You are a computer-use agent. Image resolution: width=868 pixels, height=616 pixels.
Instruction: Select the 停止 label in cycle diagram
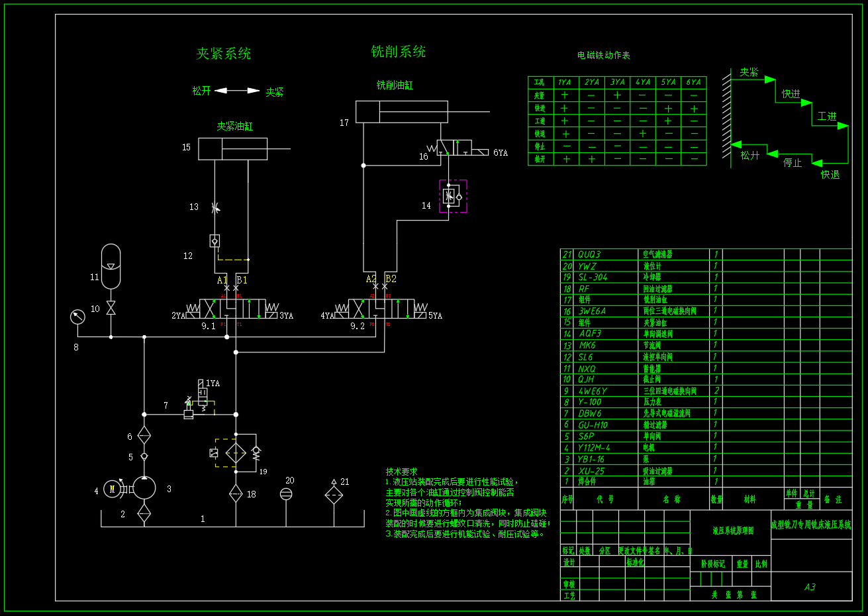coord(793,163)
